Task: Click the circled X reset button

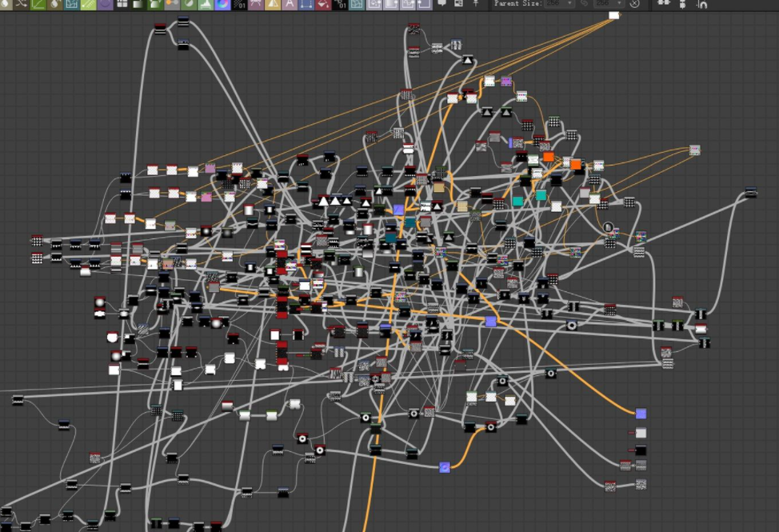Action: (x=634, y=4)
